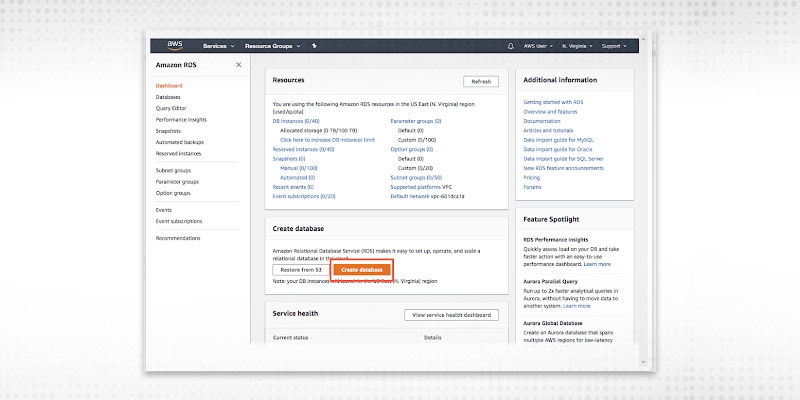Open Reserved instances (0/40) resource link
The width and height of the screenshot is (800, 400).
(304, 149)
